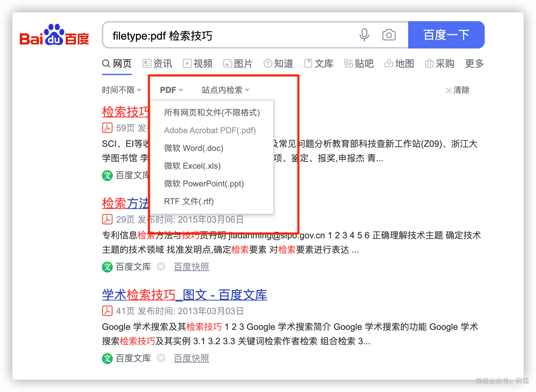Switch to the 资讯 tab
The width and height of the screenshot is (536, 392).
click(x=157, y=64)
